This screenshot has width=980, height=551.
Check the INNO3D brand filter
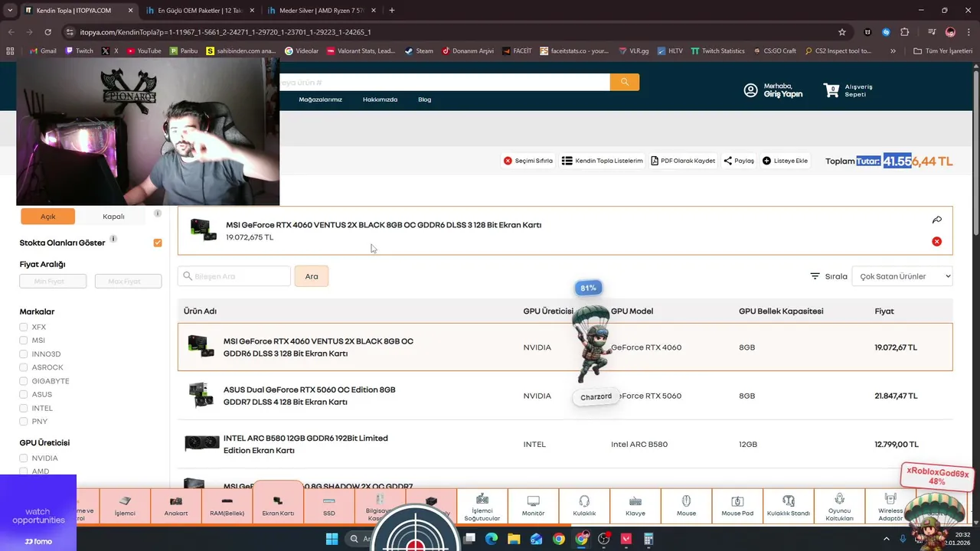click(24, 354)
